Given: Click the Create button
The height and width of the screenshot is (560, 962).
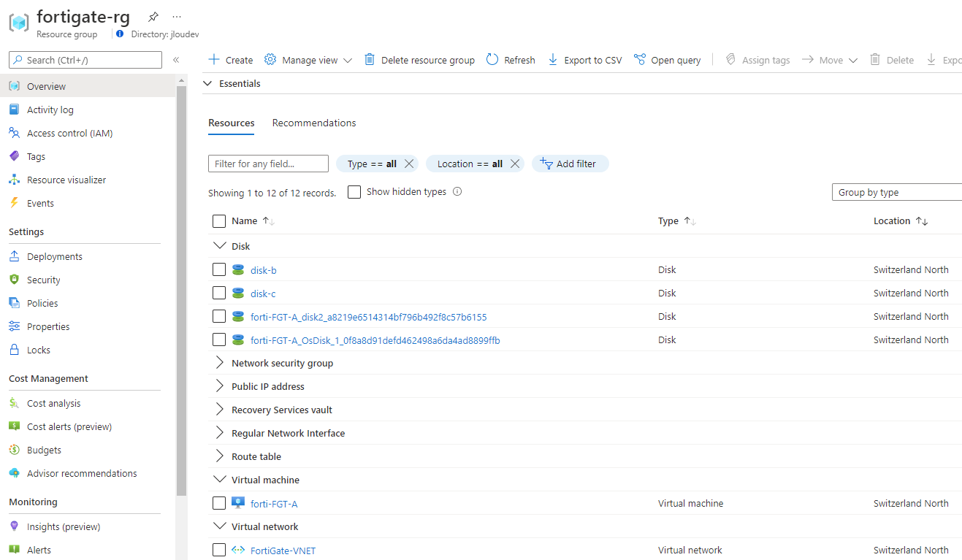Looking at the screenshot, I should [x=231, y=60].
